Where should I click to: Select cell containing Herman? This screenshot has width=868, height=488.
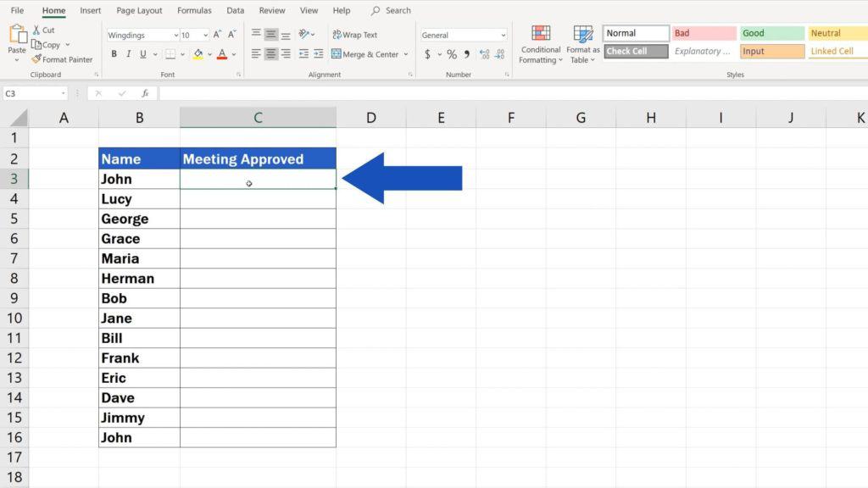(140, 278)
